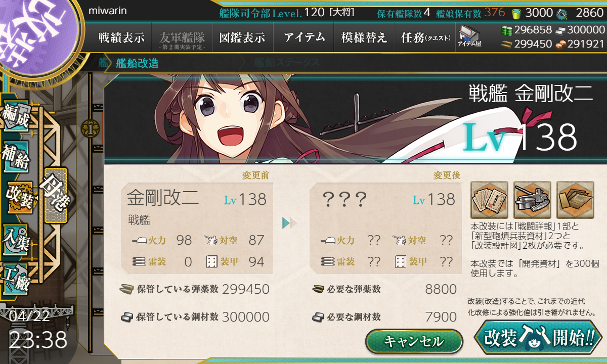Click the 戦闘詳報 action report item icon
607x364 pixels.
[489, 200]
